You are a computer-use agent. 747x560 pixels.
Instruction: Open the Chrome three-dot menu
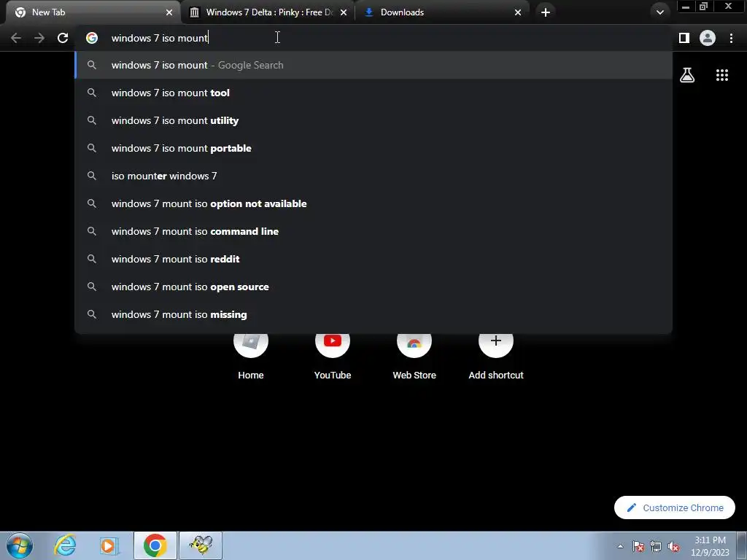point(731,38)
